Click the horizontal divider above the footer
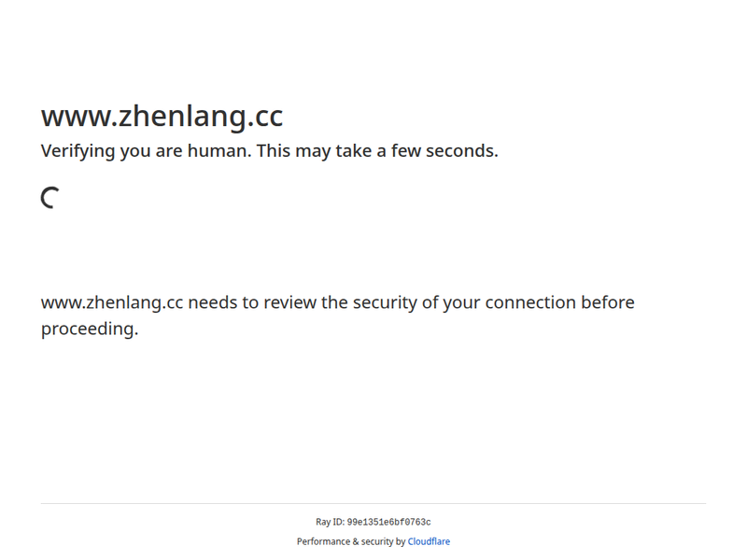747x560 pixels. click(x=373, y=504)
